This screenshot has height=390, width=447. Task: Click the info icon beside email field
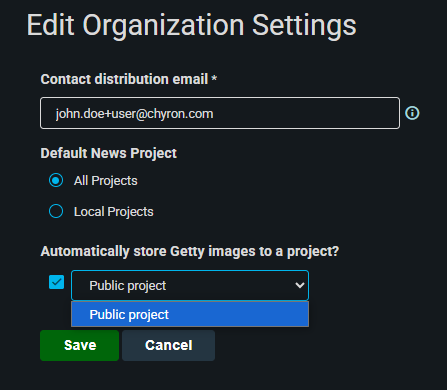click(412, 113)
